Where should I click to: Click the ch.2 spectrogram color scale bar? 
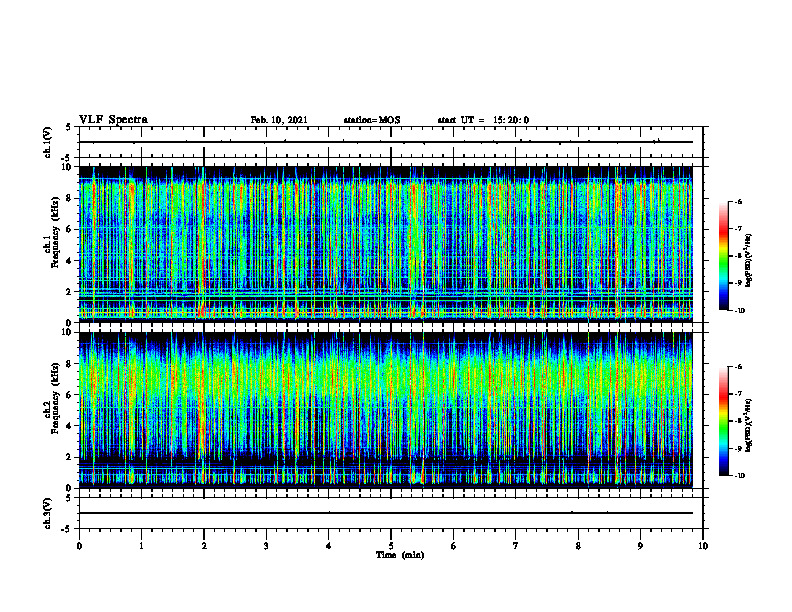(724, 421)
